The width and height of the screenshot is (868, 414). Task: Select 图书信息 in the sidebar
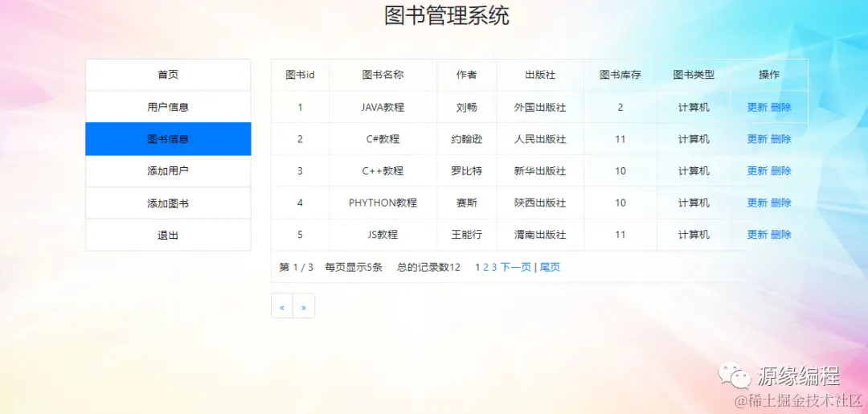coord(168,139)
